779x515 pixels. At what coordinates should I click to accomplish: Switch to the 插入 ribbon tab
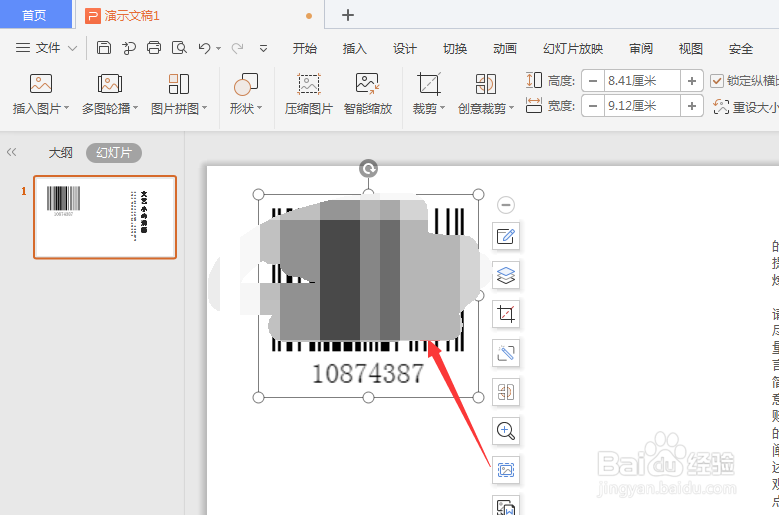click(355, 48)
